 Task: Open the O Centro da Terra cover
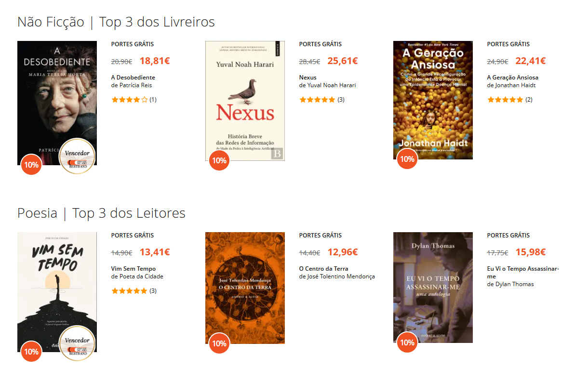click(x=245, y=288)
